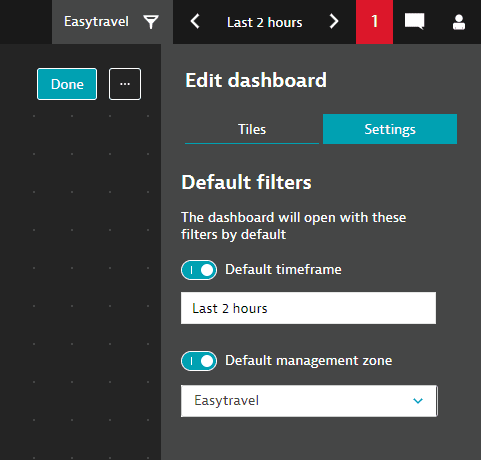Click the Default management zone label
Image resolution: width=481 pixels, height=460 pixels.
[309, 361]
